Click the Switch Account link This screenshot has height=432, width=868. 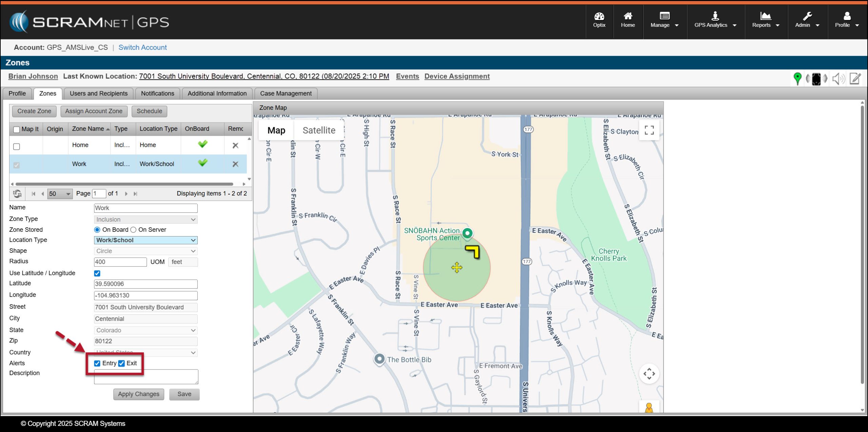[x=142, y=48]
